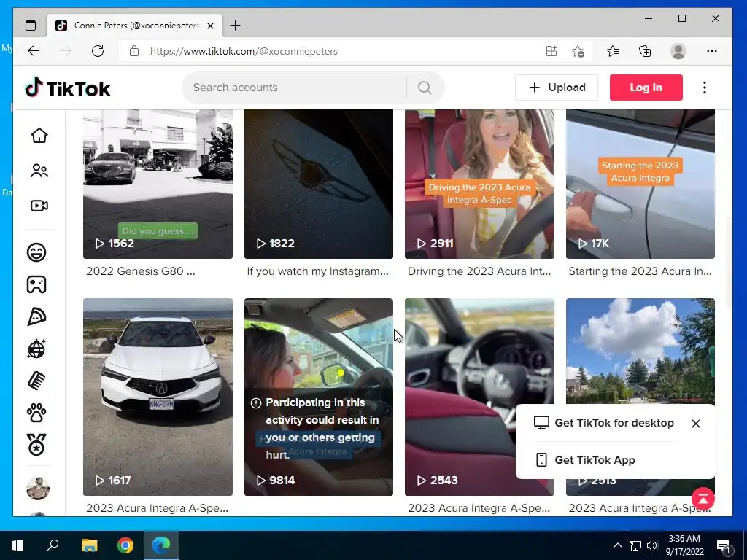Screen dimensions: 747x560
Task: Open File Explorer from the taskbar
Action: [89, 545]
